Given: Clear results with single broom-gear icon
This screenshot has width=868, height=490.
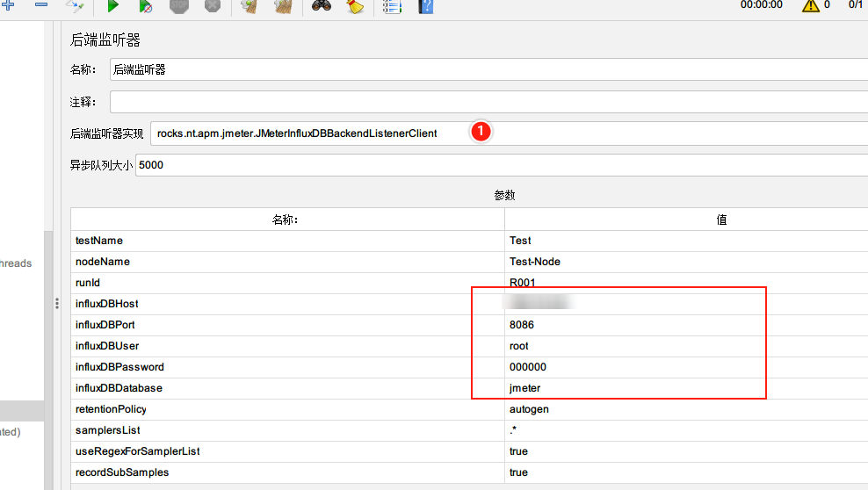Looking at the screenshot, I should [x=250, y=5].
